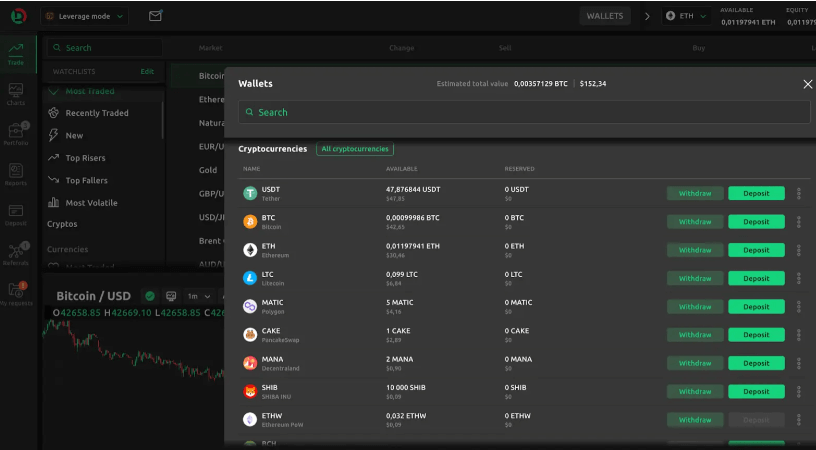Close the Wallets panel
This screenshot has height=450, width=816.
click(807, 84)
